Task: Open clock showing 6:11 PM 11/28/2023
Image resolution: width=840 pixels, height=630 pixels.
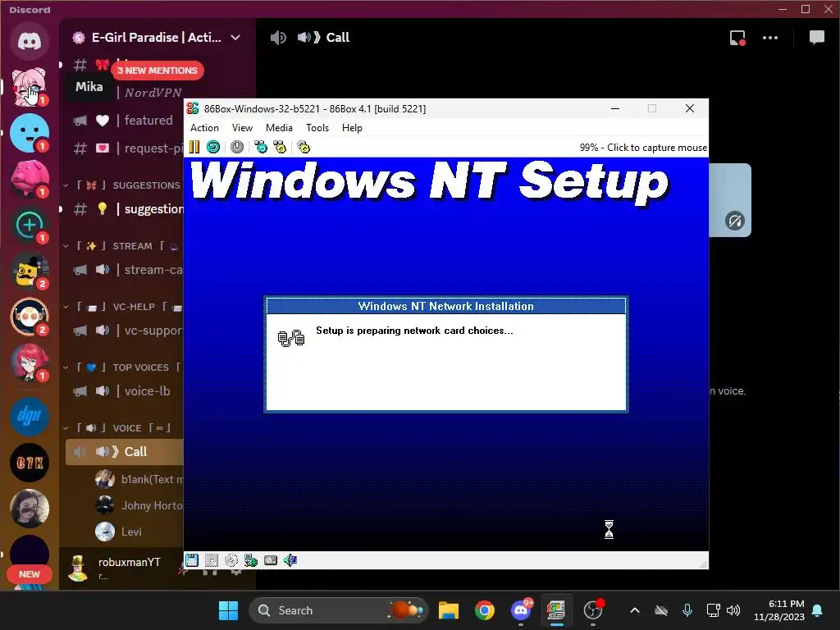Action: pos(779,610)
